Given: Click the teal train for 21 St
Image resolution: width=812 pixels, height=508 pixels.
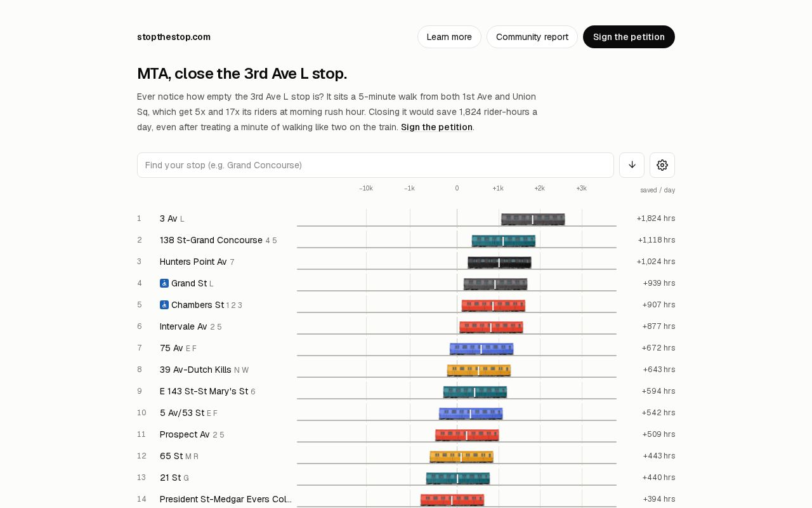Looking at the screenshot, I should [458, 478].
